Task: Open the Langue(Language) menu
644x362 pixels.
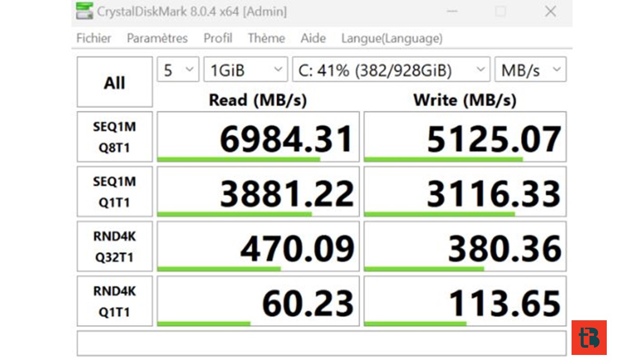Action: click(392, 38)
